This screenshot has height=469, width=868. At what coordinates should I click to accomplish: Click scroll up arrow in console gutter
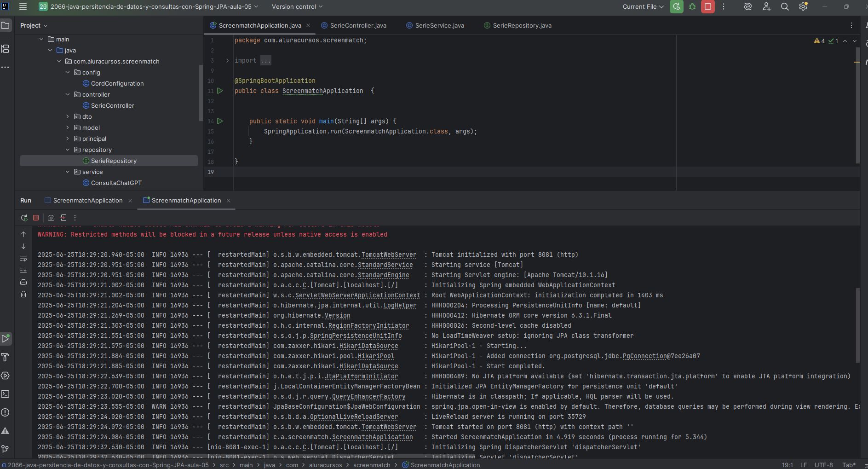coord(23,234)
